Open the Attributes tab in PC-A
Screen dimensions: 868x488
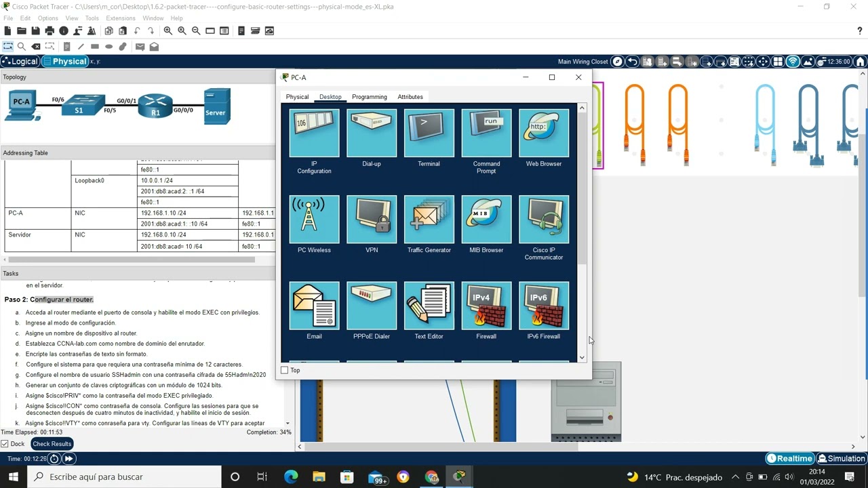click(x=410, y=97)
